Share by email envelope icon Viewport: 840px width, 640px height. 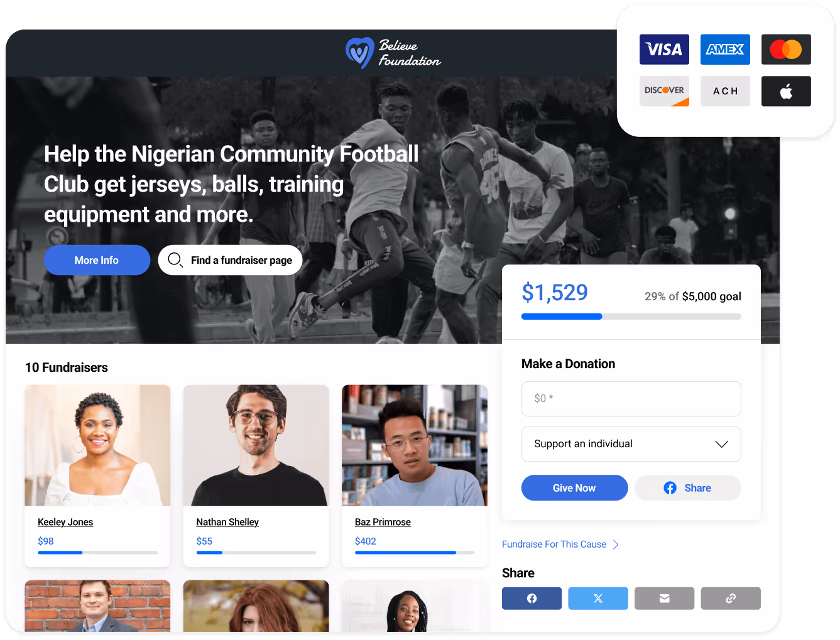(x=664, y=599)
